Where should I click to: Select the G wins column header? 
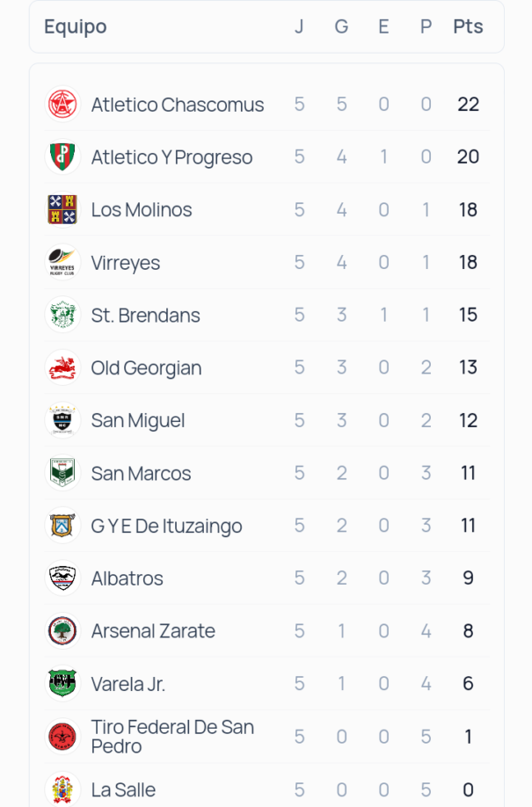[x=341, y=26]
